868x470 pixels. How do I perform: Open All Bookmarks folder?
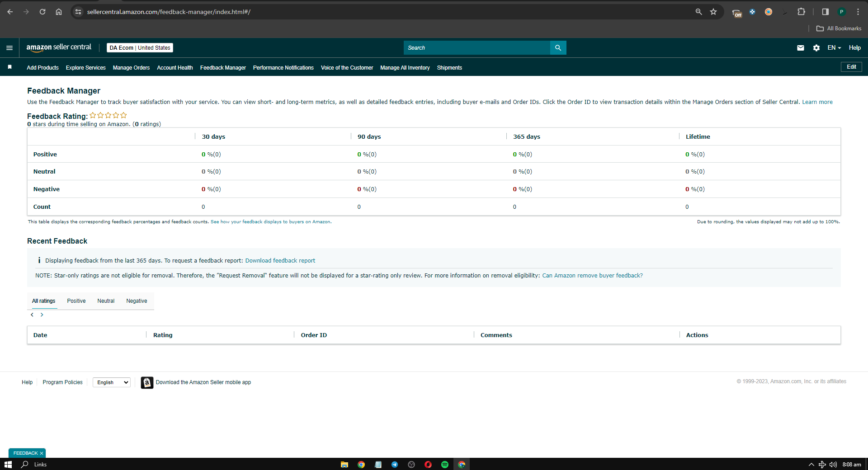click(x=839, y=28)
